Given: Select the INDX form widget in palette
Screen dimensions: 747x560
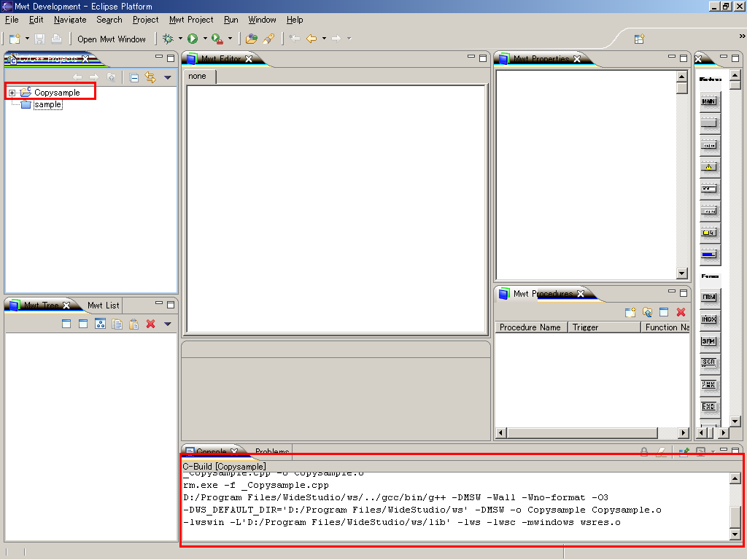Looking at the screenshot, I should 709,319.
